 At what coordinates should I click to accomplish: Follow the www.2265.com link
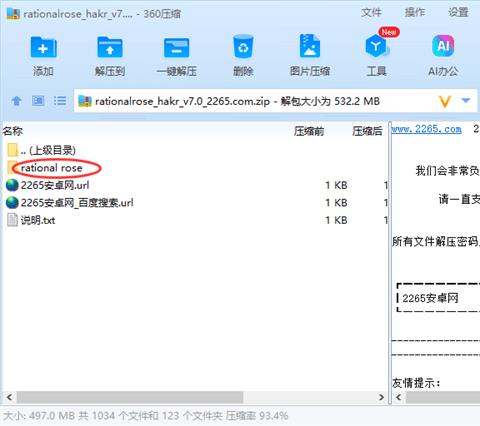click(426, 129)
